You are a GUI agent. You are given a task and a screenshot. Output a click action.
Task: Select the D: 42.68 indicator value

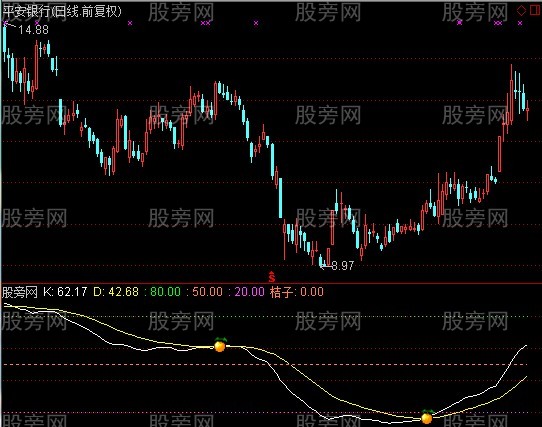[x=116, y=292]
